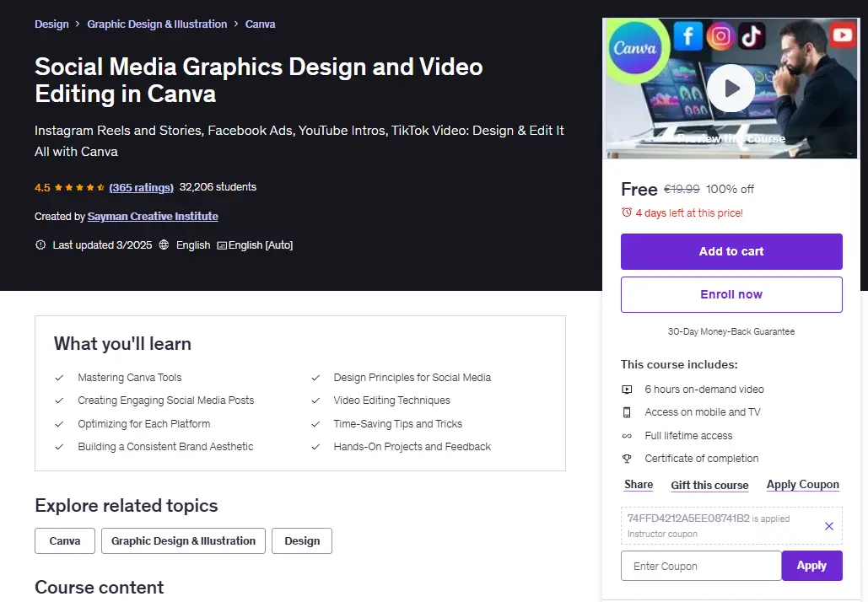The width and height of the screenshot is (868, 602).
Task: Open Graphic Design & Illustration breadcrumb
Action: [157, 24]
